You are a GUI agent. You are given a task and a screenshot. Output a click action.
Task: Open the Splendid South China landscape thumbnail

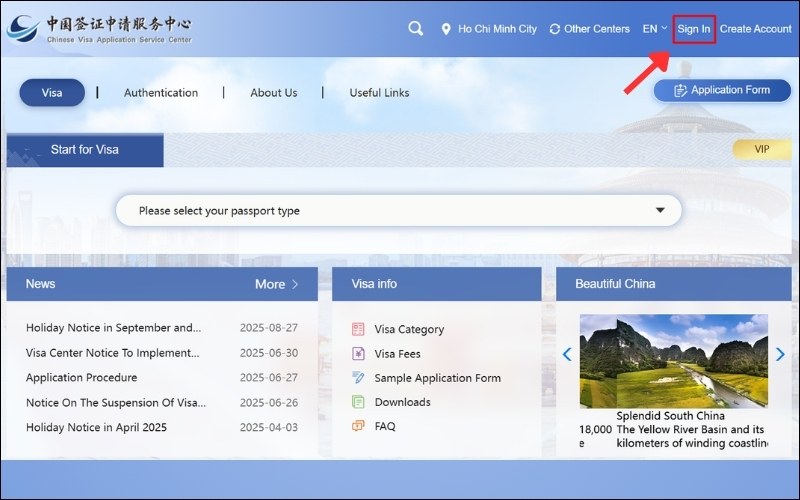pos(676,361)
